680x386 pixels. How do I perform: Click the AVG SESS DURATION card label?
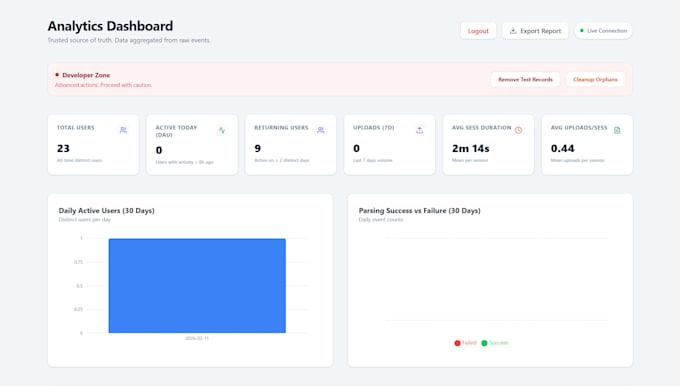pyautogui.click(x=481, y=128)
